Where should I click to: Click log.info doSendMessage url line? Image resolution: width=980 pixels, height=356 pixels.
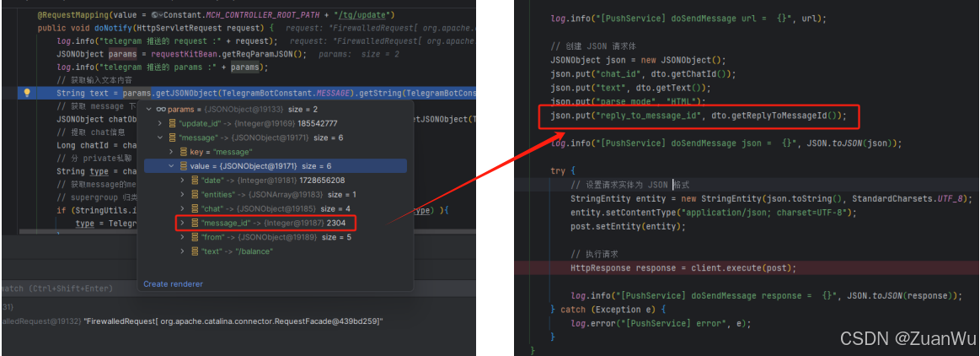tap(688, 19)
